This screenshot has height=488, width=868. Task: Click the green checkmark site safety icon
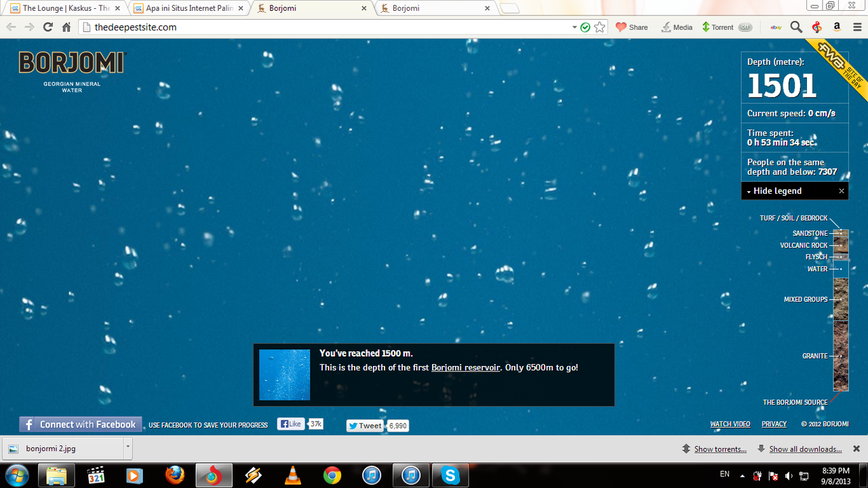585,27
